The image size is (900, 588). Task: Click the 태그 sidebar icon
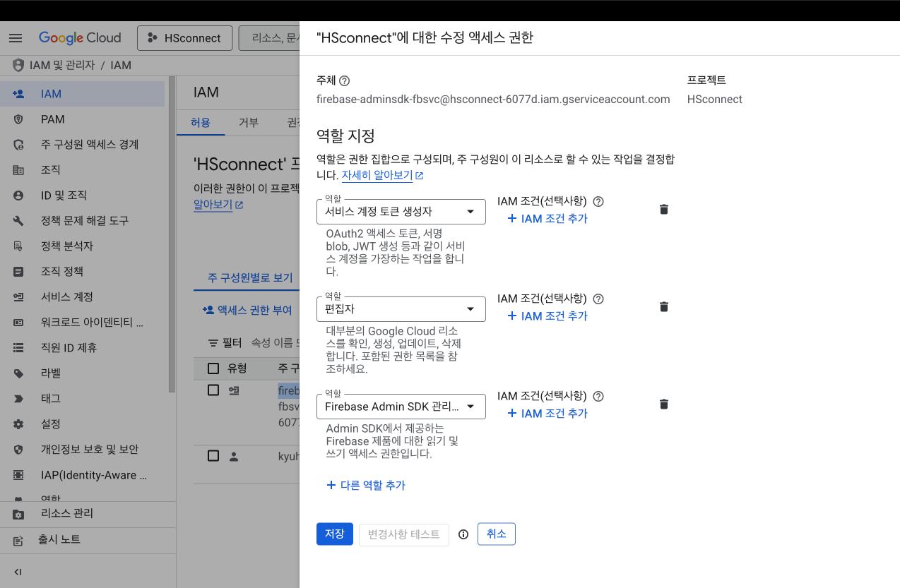[x=18, y=399]
